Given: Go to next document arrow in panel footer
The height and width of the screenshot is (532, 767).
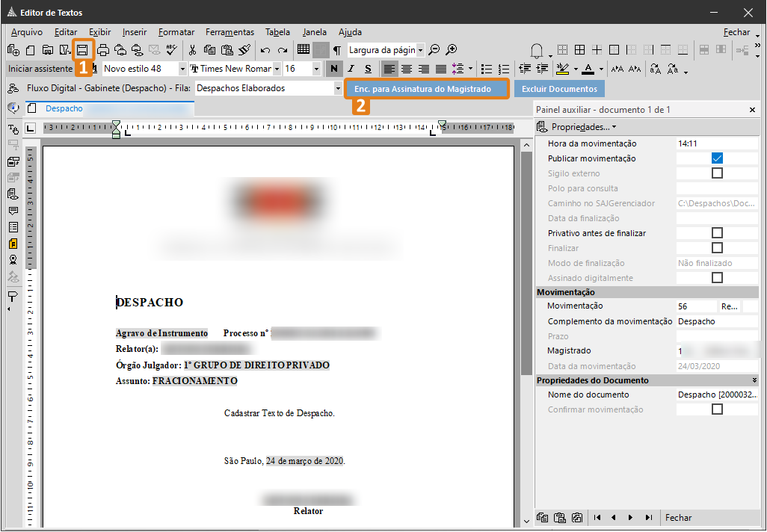Looking at the screenshot, I should (x=630, y=518).
